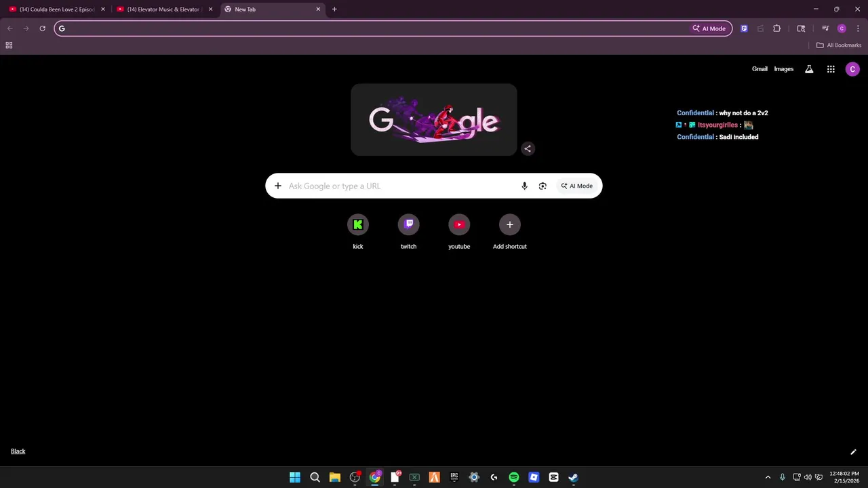868x488 pixels.
Task: Open the Twitch extension icon in toolbar
Action: (744, 28)
